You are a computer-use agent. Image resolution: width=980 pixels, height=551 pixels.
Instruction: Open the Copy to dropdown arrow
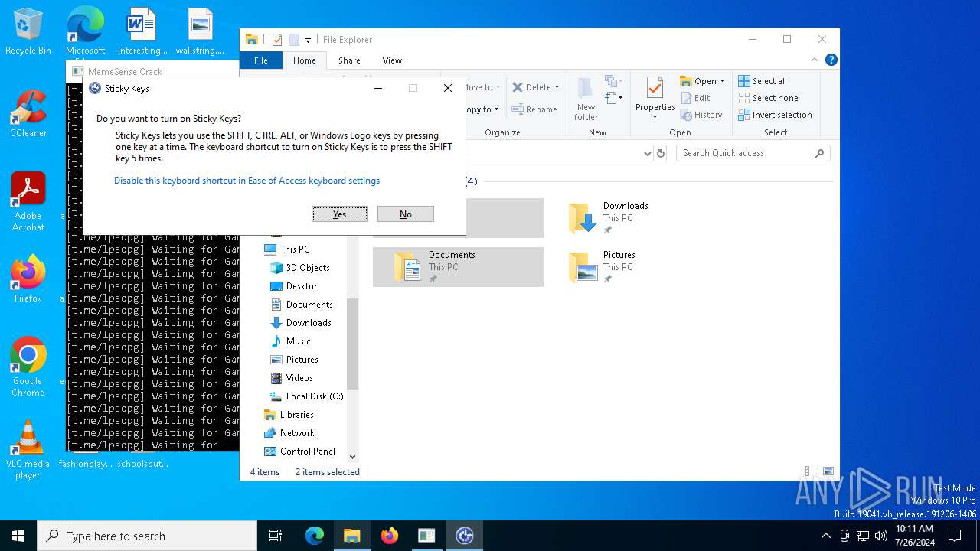[496, 109]
